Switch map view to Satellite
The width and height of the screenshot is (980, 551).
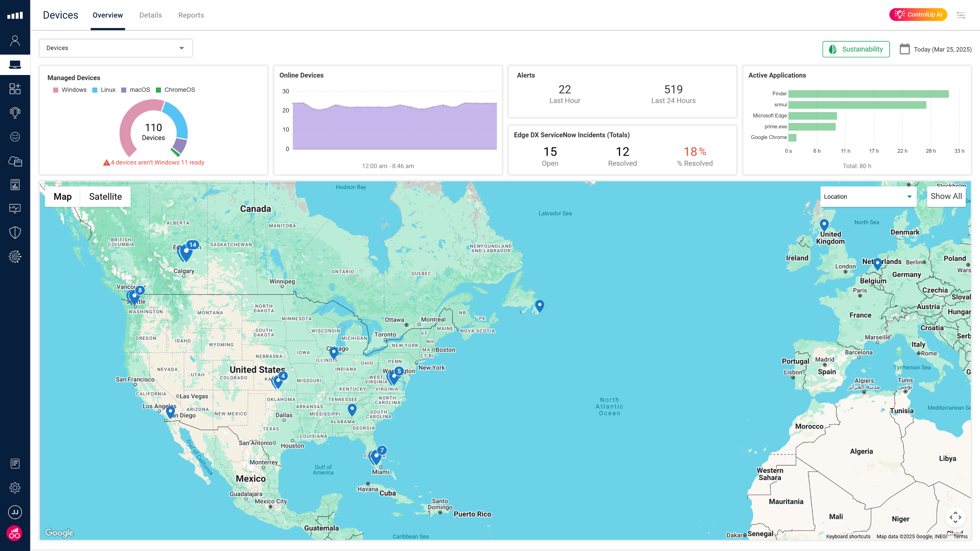pyautogui.click(x=105, y=197)
